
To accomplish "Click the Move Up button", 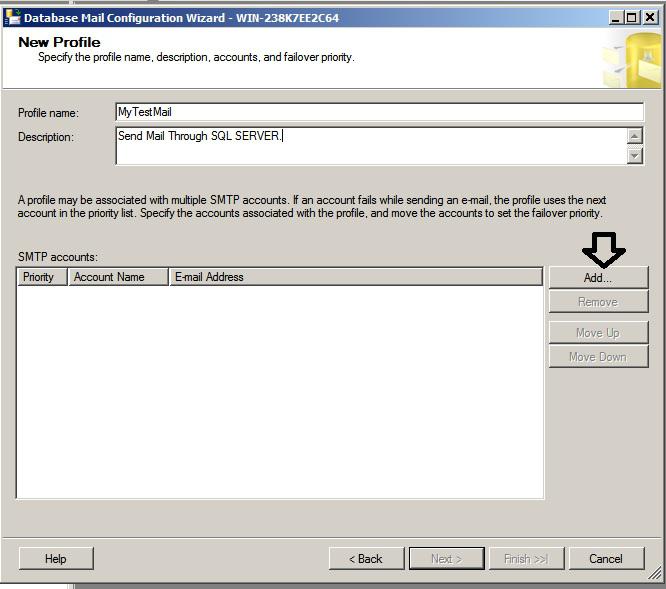I will tap(598, 333).
